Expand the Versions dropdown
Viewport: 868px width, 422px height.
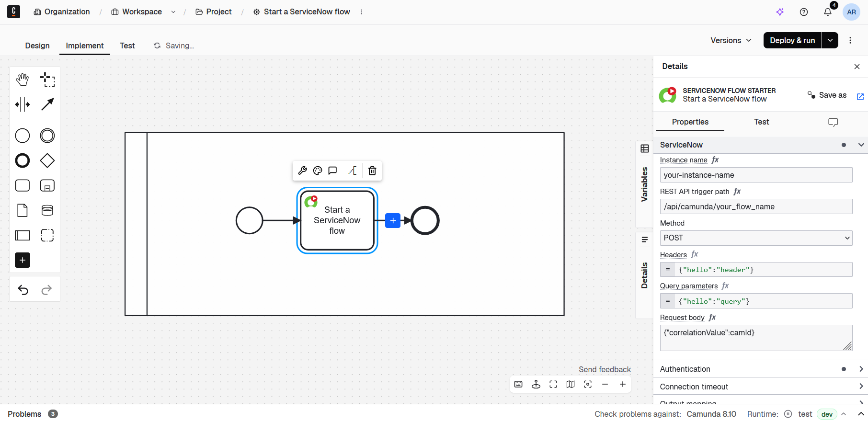pyautogui.click(x=731, y=40)
